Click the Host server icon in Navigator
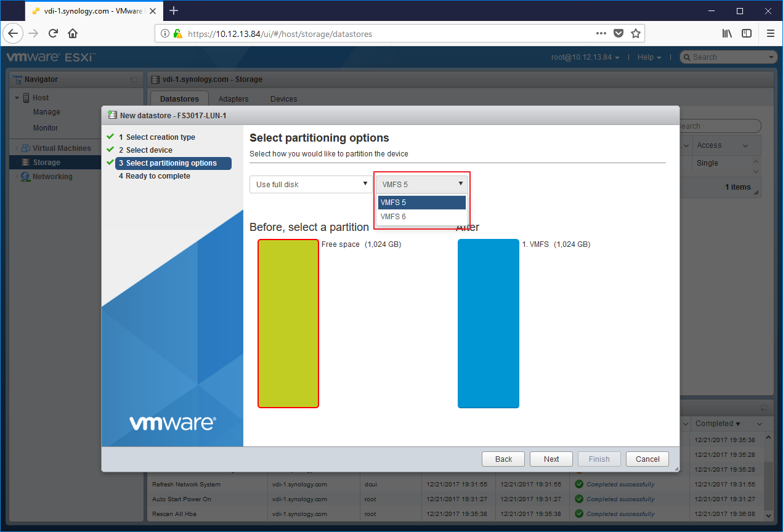Viewport: 783px width, 532px height. pyautogui.click(x=26, y=98)
